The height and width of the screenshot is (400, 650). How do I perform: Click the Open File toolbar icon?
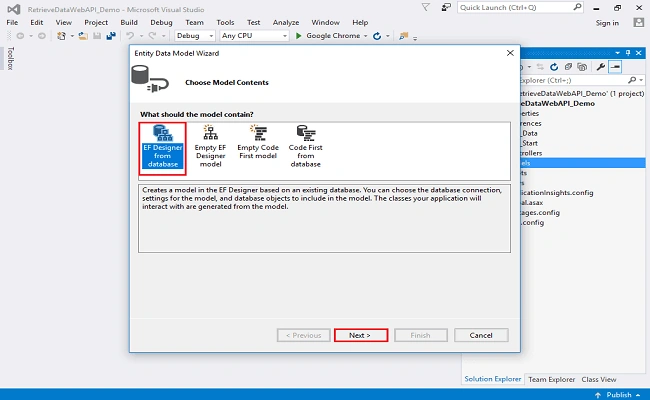pyautogui.click(x=83, y=36)
